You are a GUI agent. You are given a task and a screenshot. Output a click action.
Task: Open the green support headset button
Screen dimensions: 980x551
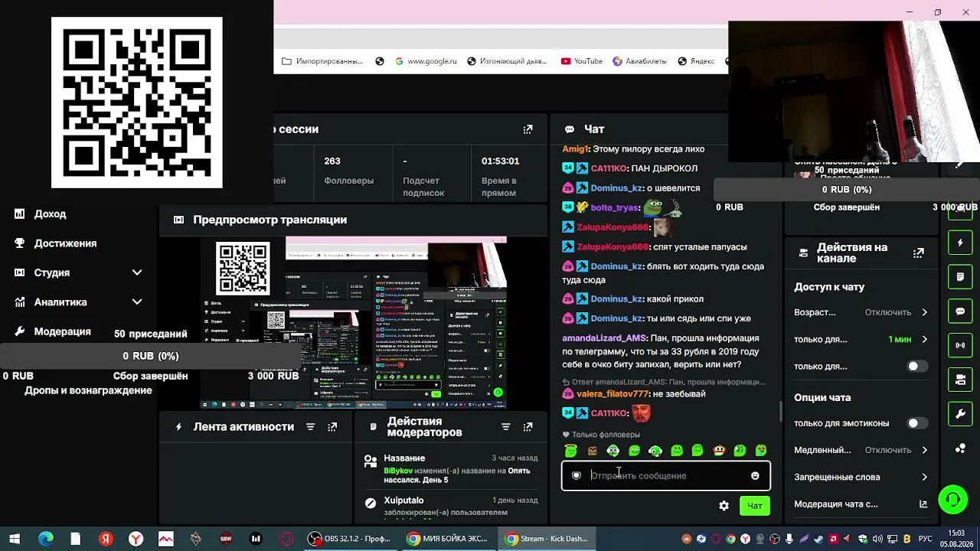click(x=953, y=500)
